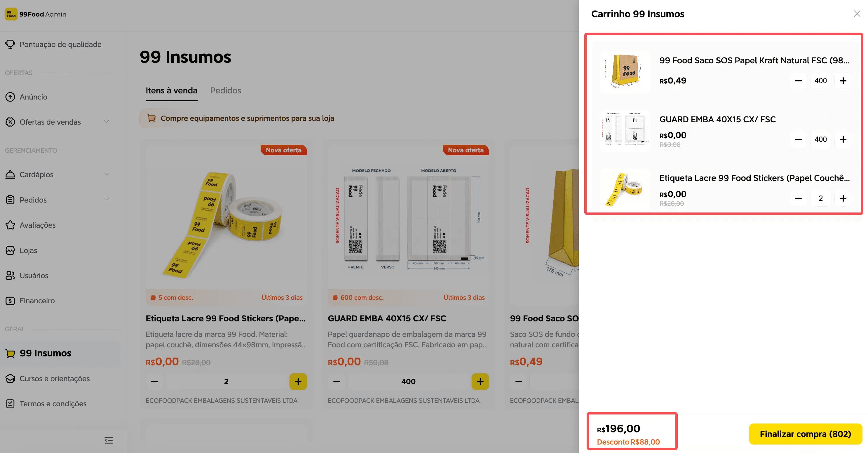Open Avaliações star icon in sidebar
This screenshot has width=868, height=453.
[x=10, y=225]
